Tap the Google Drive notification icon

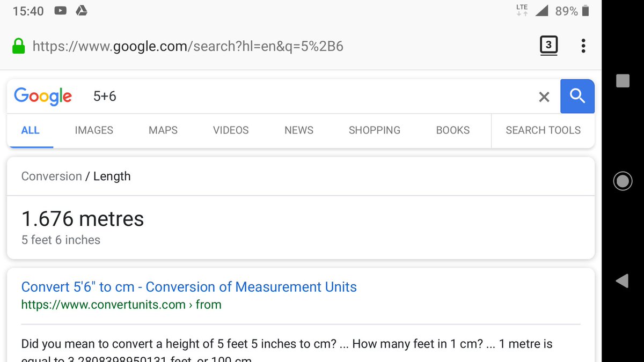[x=81, y=11]
